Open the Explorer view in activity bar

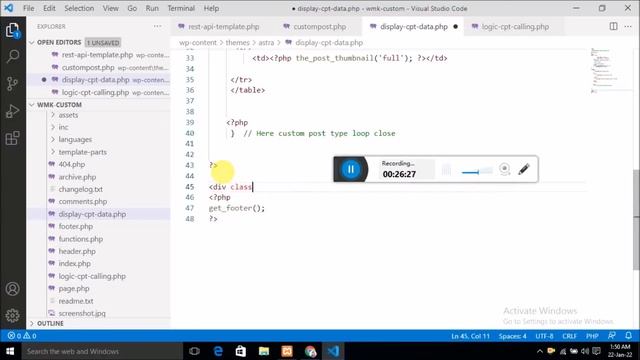tap(13, 30)
